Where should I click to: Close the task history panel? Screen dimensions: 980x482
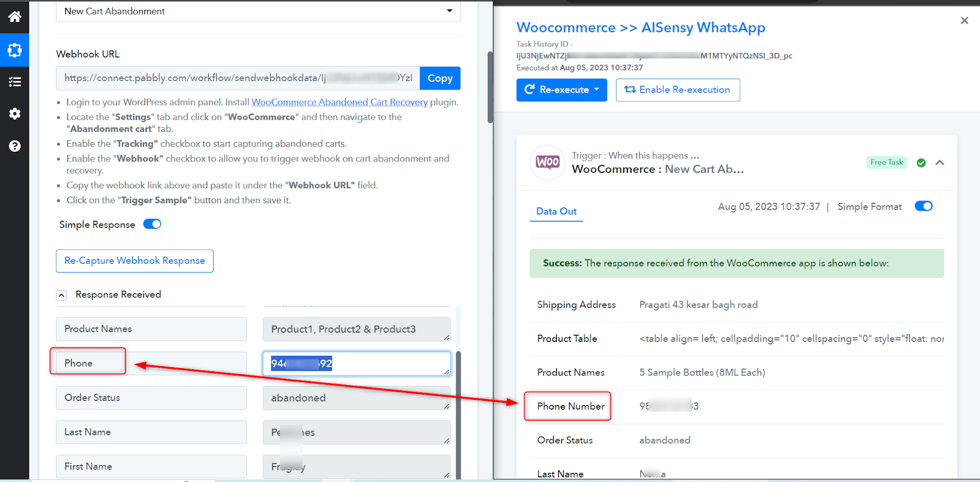coord(964,21)
